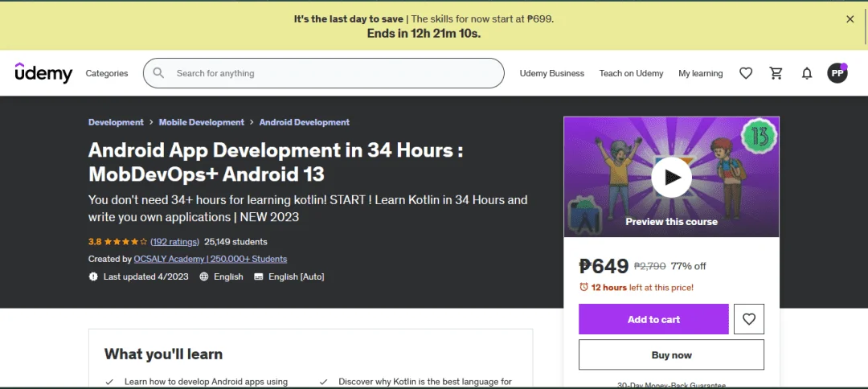Click the closed captions icon
The width and height of the screenshot is (868, 389).
pyautogui.click(x=259, y=276)
